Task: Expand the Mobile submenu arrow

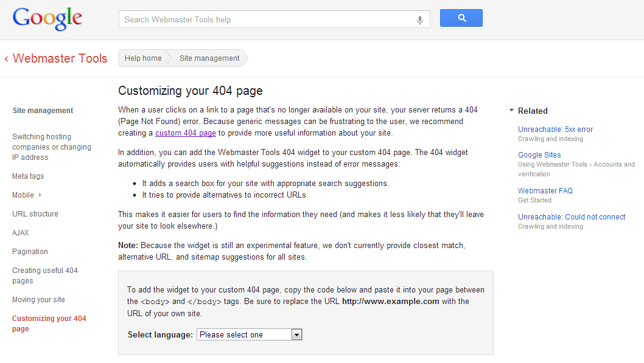Action: [40, 195]
